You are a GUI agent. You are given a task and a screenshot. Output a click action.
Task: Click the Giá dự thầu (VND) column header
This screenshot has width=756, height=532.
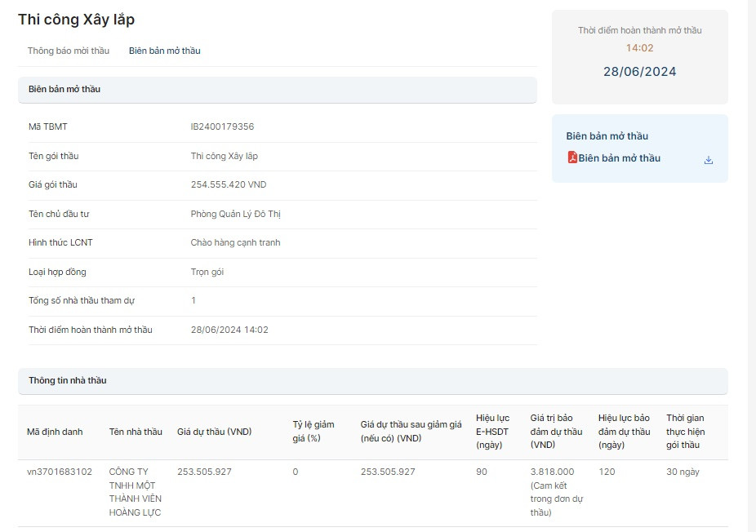pyautogui.click(x=214, y=432)
